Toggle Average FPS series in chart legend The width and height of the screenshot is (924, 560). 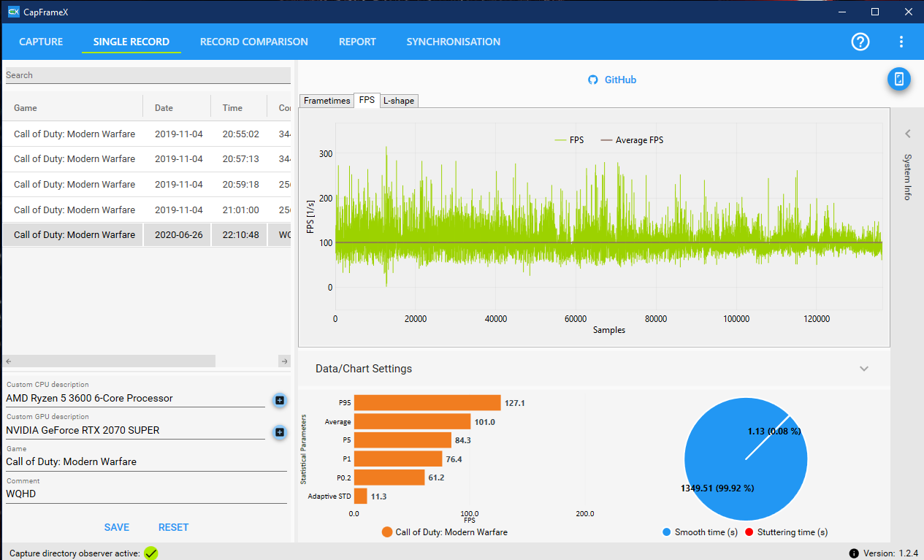632,140
